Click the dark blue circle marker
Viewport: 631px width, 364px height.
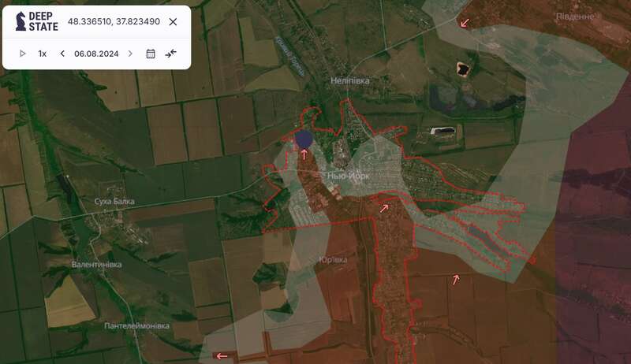pyautogui.click(x=304, y=139)
